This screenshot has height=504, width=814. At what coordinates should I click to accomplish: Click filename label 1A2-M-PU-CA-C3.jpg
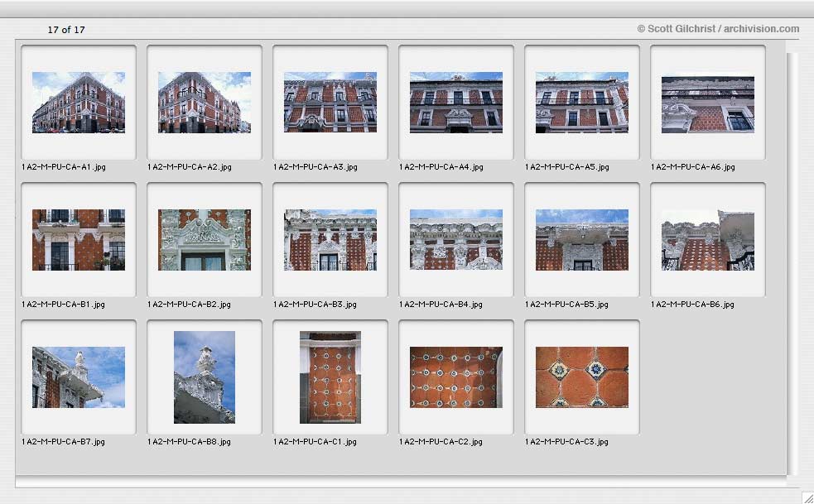567,442
